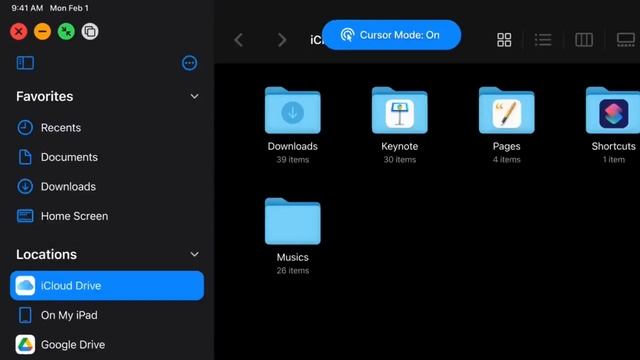The image size is (640, 360).
Task: Tap the Cursor Mode: On pill
Action: [x=391, y=35]
